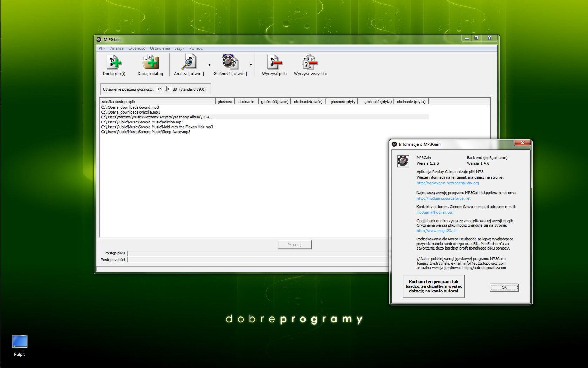Screen dimensions: 588x368
Task: Click the donation message button
Action: 433,286
